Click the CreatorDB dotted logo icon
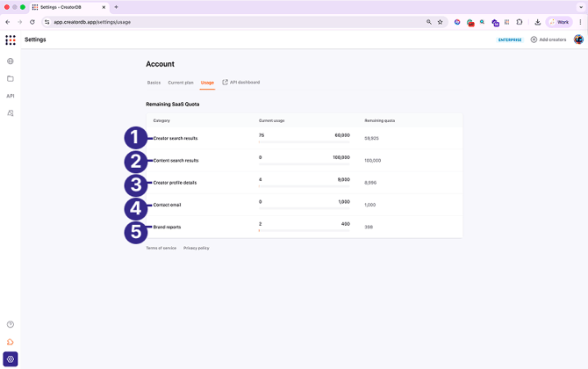This screenshot has width=588, height=369. pyautogui.click(x=11, y=40)
